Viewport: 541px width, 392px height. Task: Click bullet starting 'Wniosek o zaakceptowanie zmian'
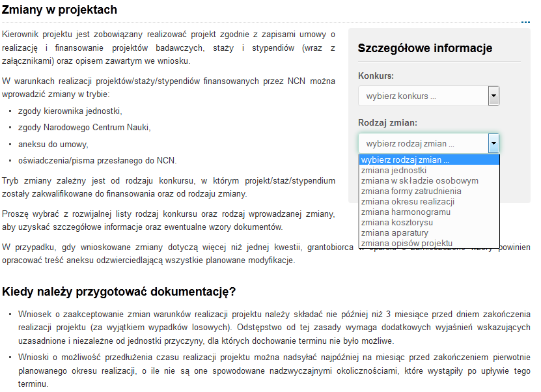tap(274, 328)
